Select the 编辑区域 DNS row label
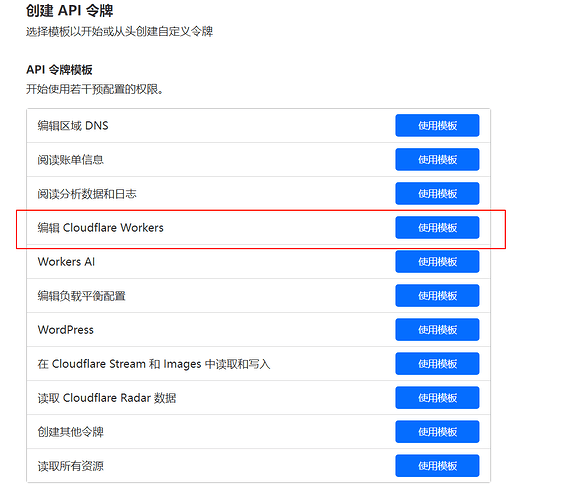 click(x=73, y=126)
